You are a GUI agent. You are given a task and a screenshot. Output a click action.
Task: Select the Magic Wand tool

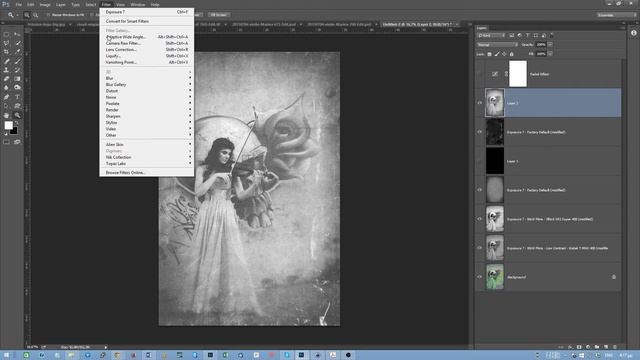(x=18, y=43)
